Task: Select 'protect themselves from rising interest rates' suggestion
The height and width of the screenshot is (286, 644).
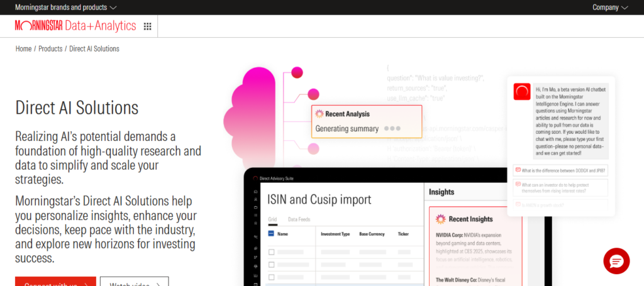Action: click(560, 187)
